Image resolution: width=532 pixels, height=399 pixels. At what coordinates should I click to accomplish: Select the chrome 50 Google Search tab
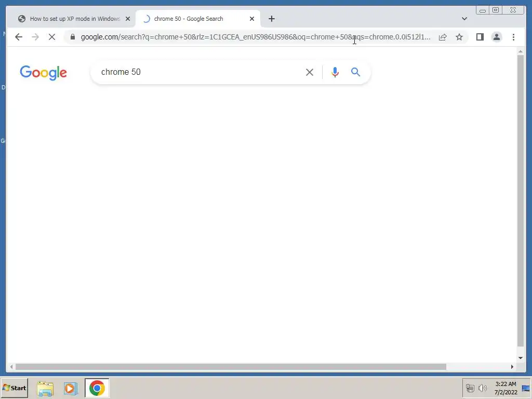(198, 19)
